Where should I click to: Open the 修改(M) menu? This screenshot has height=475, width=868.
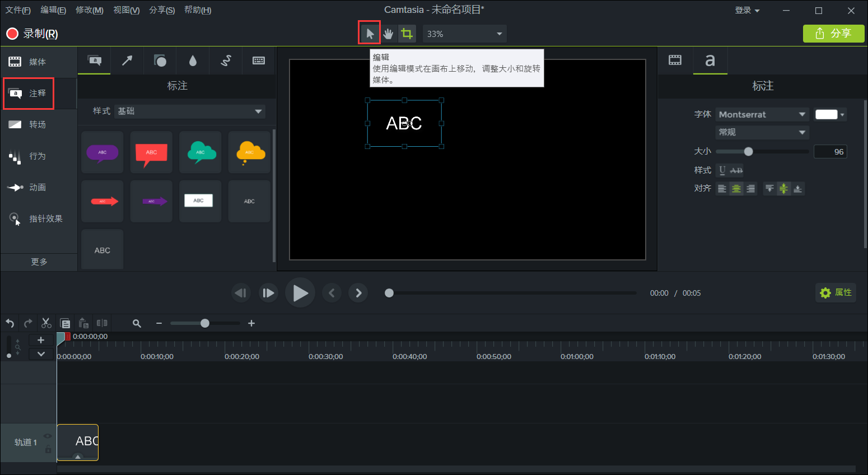[x=89, y=10]
